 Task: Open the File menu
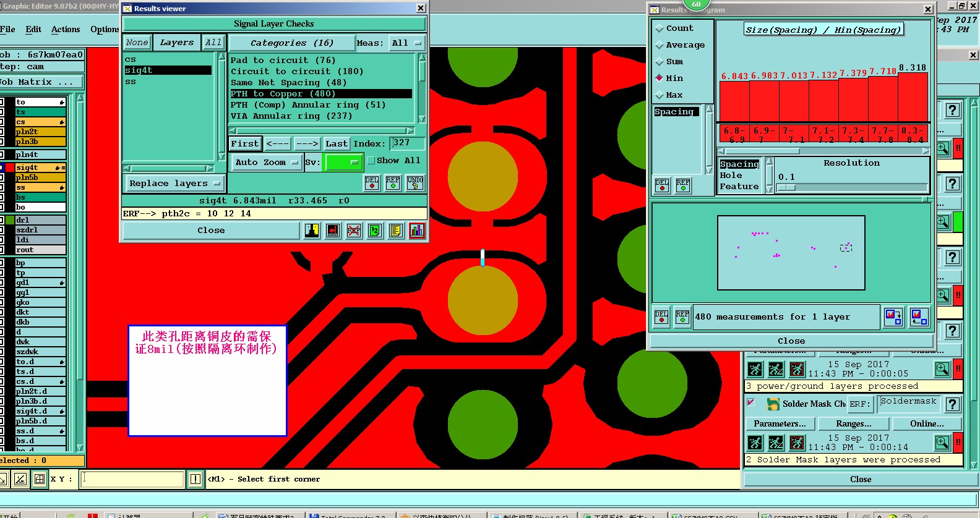pos(7,30)
